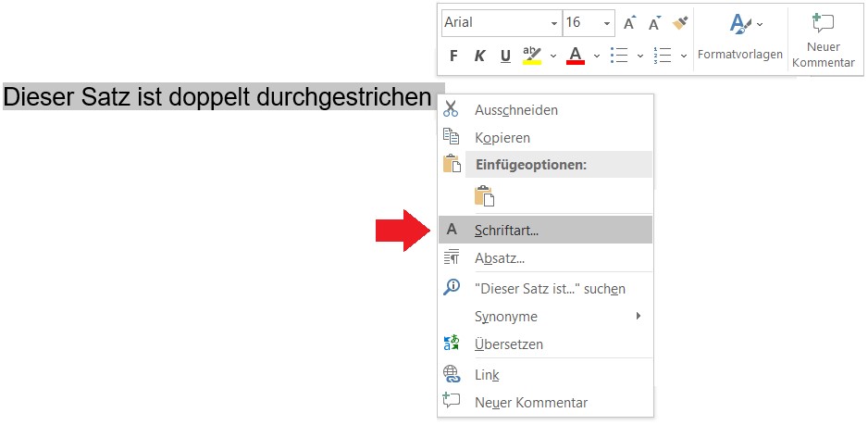Decrease font size with the smaller A icon
Image resolution: width=868 pixels, height=425 pixels.
[655, 23]
